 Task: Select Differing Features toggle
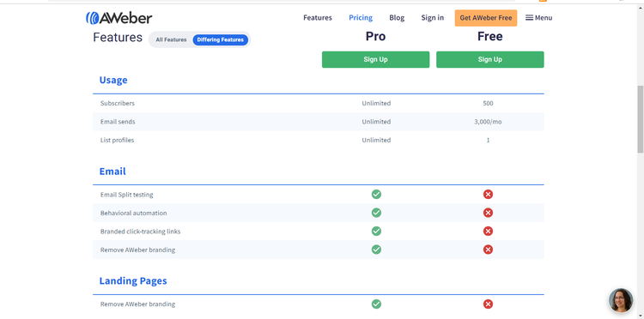[221, 39]
